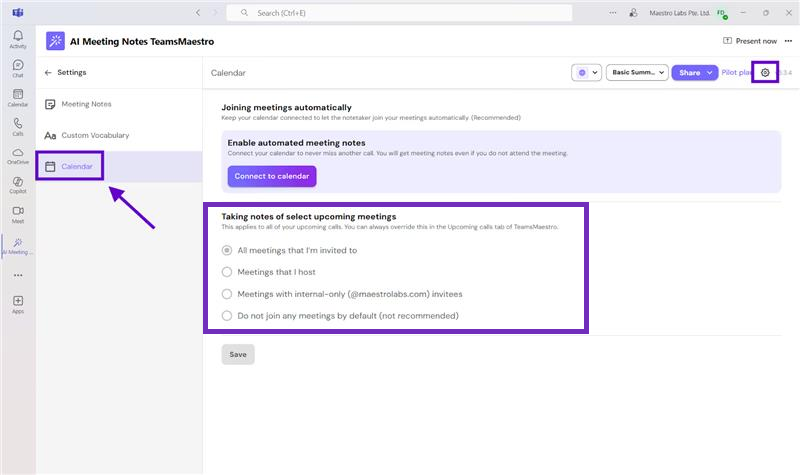Open the Activity bell in Teams sidebar
This screenshot has height=475, width=800.
[18, 39]
